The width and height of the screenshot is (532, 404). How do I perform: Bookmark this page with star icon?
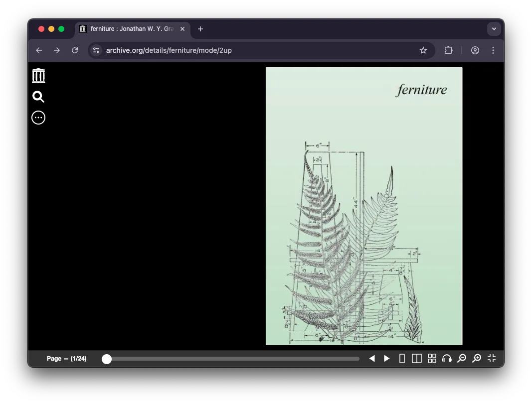pos(423,50)
